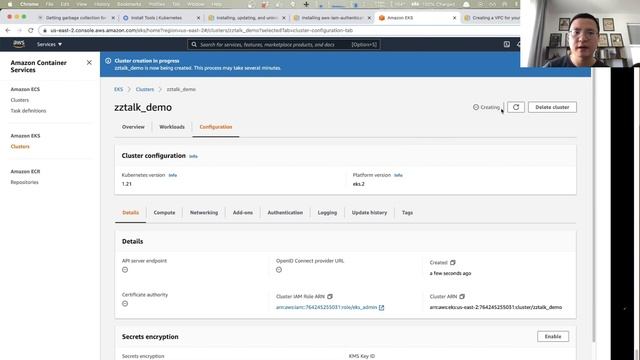Focus the AWS services search field

[x=284, y=44]
